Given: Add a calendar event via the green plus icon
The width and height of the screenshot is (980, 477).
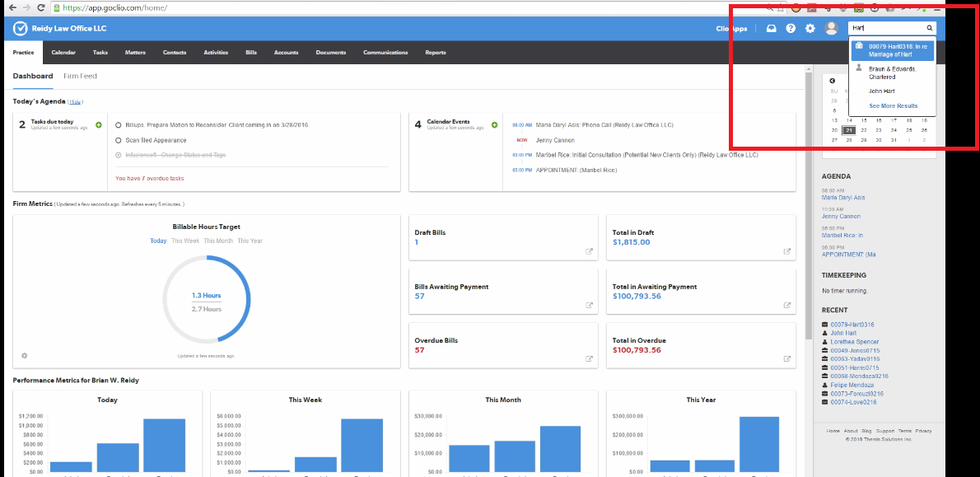Looking at the screenshot, I should point(495,124).
